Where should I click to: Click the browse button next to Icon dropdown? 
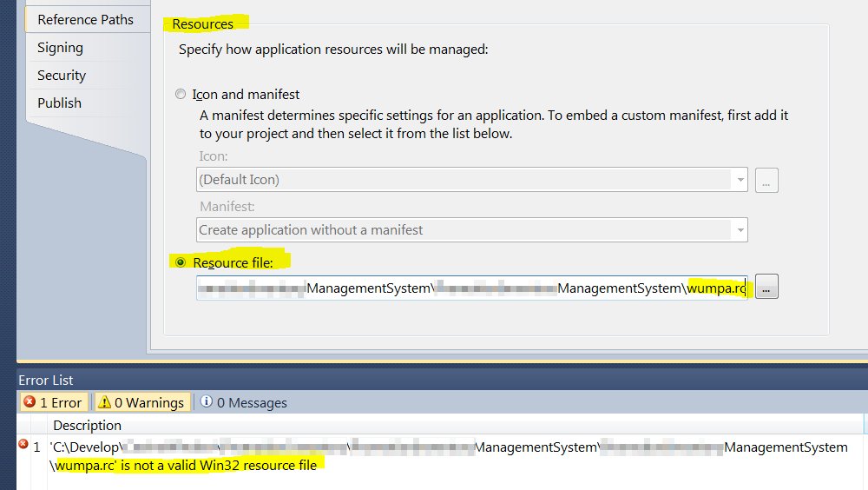766,180
